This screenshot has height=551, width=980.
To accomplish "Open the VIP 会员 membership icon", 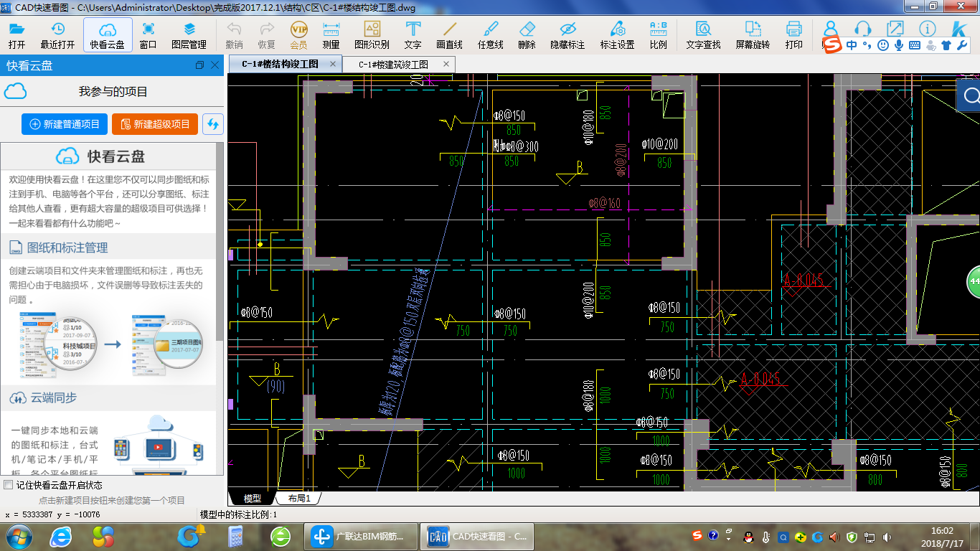I will click(x=298, y=34).
